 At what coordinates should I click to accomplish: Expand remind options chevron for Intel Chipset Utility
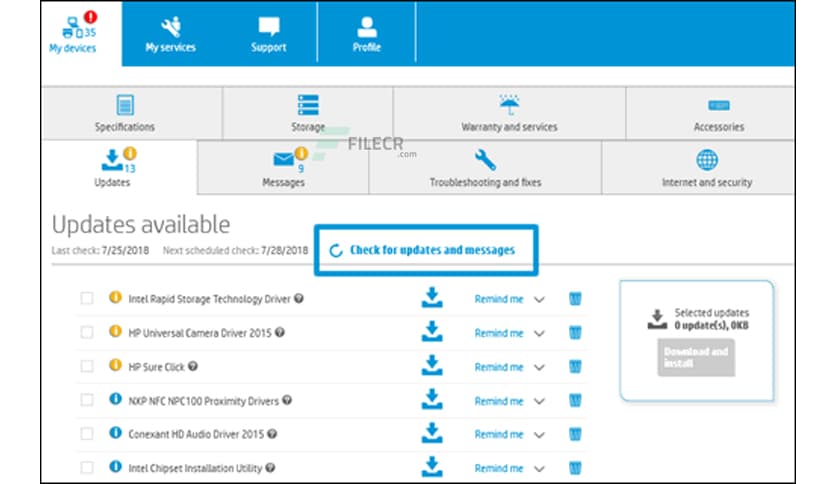pos(540,469)
